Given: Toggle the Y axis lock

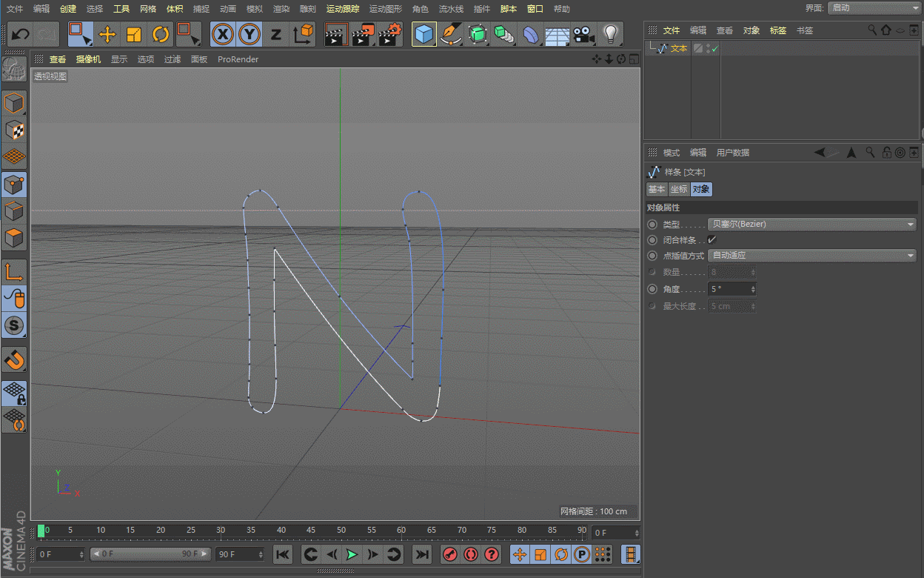Looking at the screenshot, I should (250, 34).
